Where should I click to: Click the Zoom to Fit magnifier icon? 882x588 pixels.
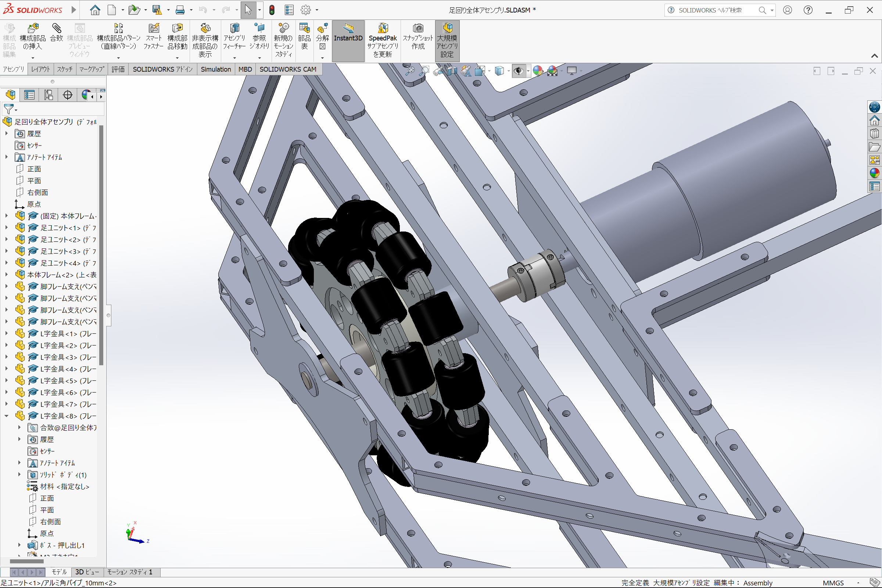410,71
